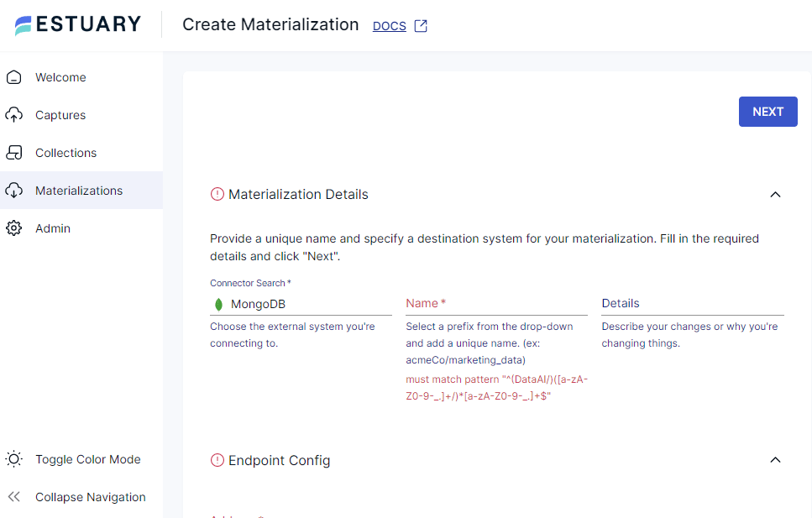
Task: Click the Materializations download-cloud icon
Action: (x=13, y=191)
